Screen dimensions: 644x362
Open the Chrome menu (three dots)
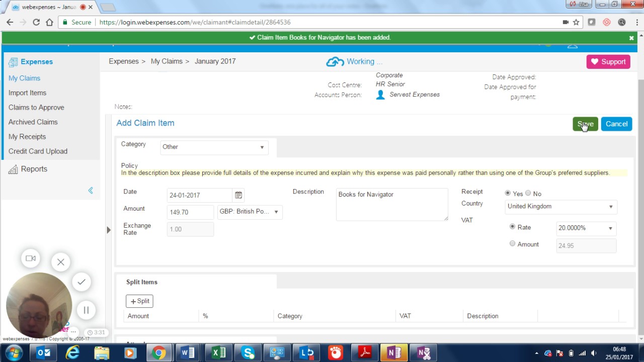(x=636, y=22)
